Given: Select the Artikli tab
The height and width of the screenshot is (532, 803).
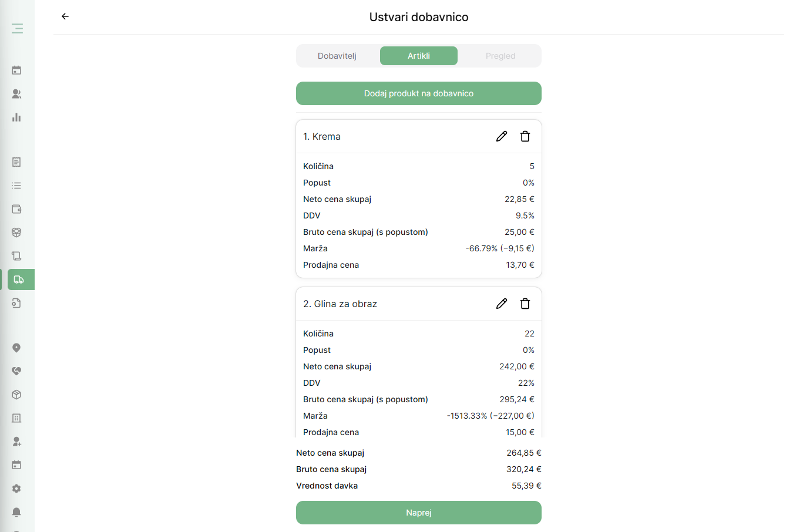Looking at the screenshot, I should (419, 56).
